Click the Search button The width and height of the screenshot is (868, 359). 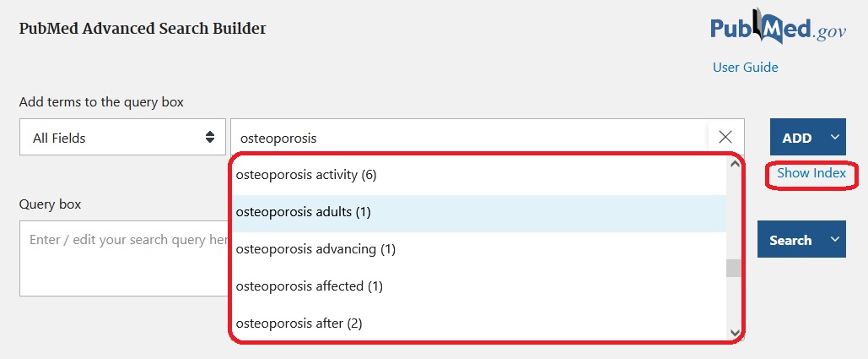[x=790, y=240]
